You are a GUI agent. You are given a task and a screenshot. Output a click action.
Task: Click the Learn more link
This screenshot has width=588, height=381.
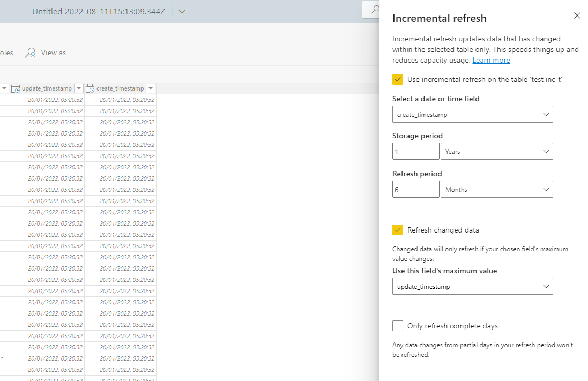tap(491, 61)
